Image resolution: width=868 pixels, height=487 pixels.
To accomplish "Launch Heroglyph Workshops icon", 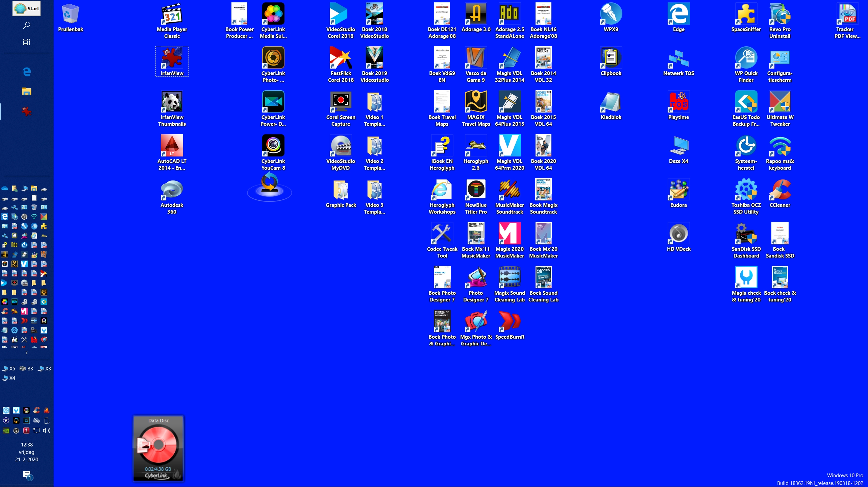I will click(442, 197).
